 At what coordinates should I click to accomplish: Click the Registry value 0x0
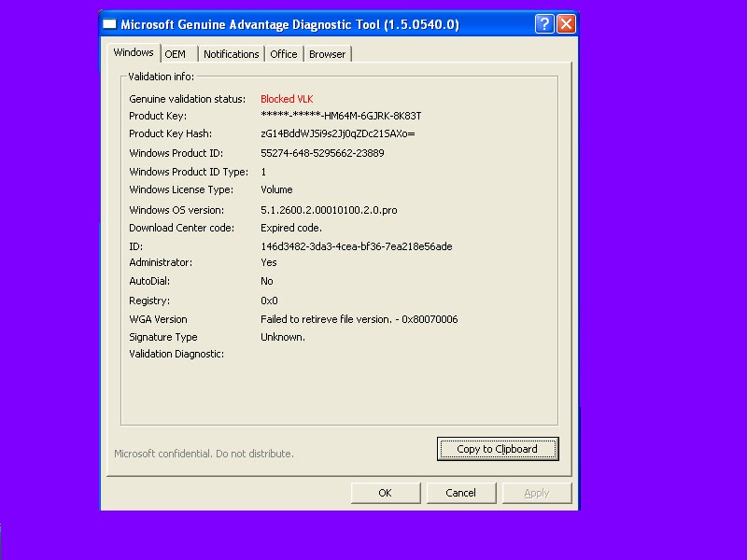269,301
